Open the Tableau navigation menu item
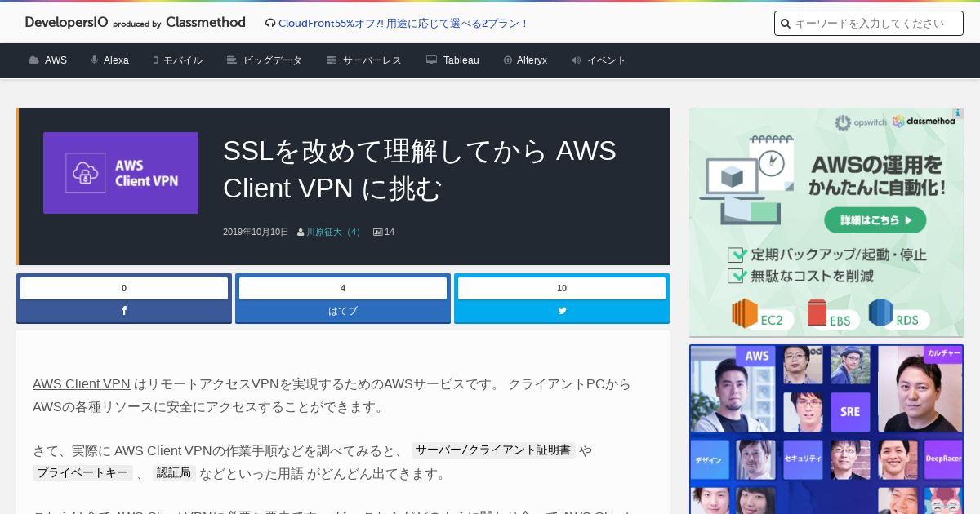The width and height of the screenshot is (980, 514). pos(461,60)
